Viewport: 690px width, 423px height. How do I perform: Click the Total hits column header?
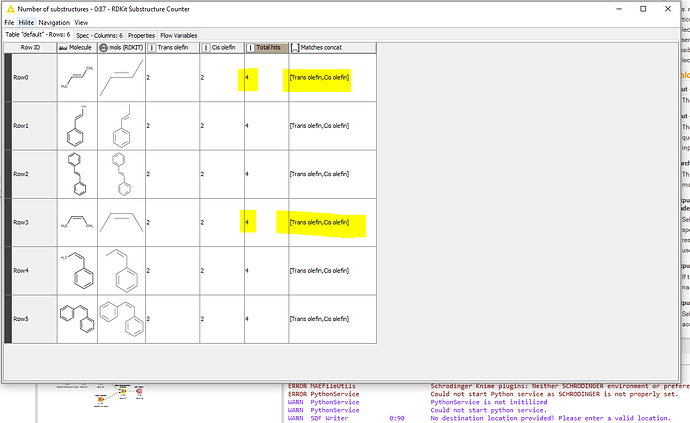(267, 48)
